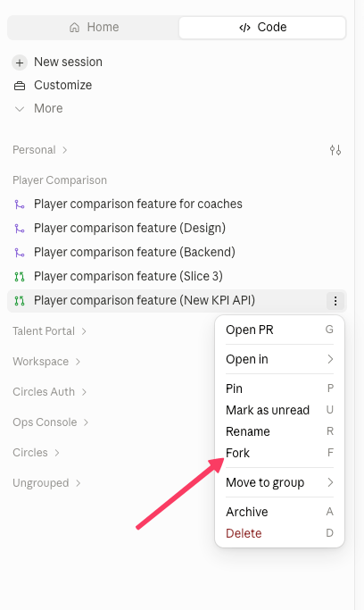Select Open PR in the context menu

[280, 330]
